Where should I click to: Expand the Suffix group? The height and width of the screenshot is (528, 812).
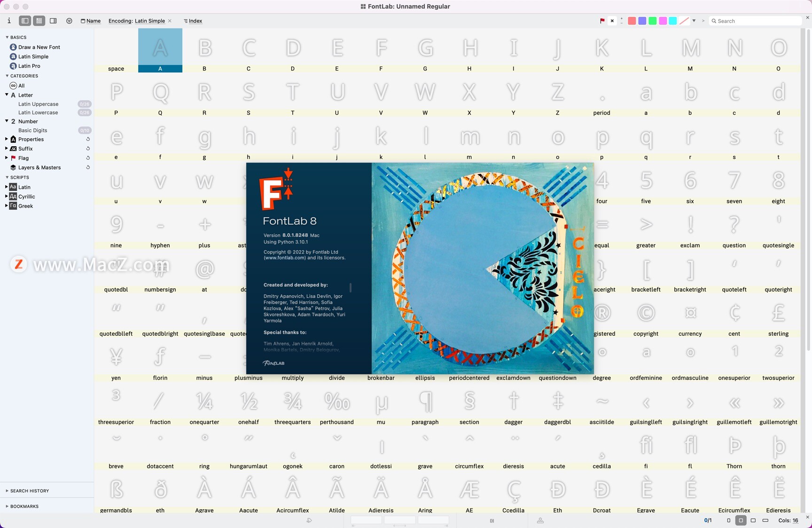7,149
